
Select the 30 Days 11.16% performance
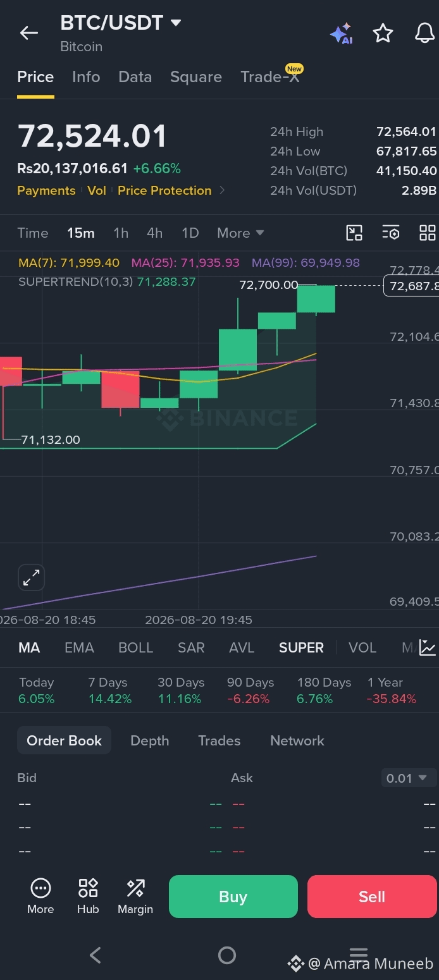click(181, 690)
